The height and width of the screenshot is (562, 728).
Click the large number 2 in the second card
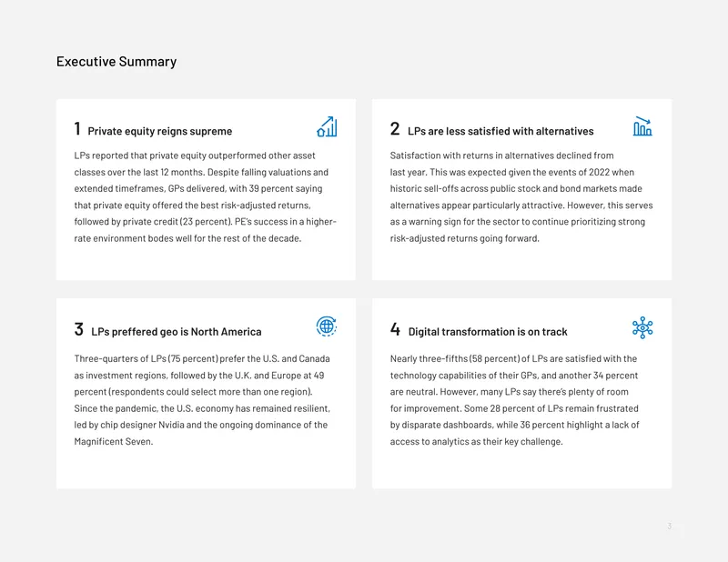point(395,128)
